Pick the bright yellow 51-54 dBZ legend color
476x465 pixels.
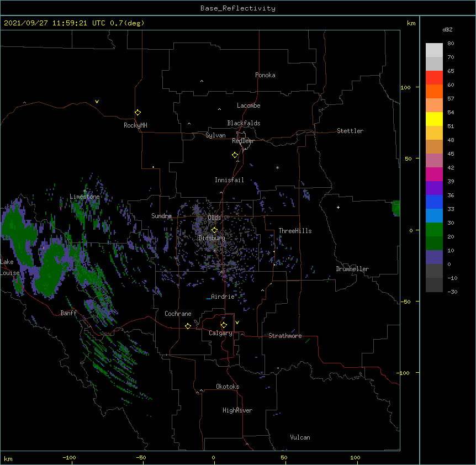434,119
